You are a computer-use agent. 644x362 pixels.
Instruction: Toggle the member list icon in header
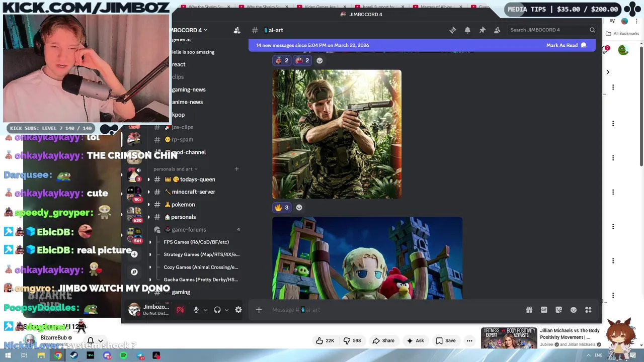click(497, 30)
